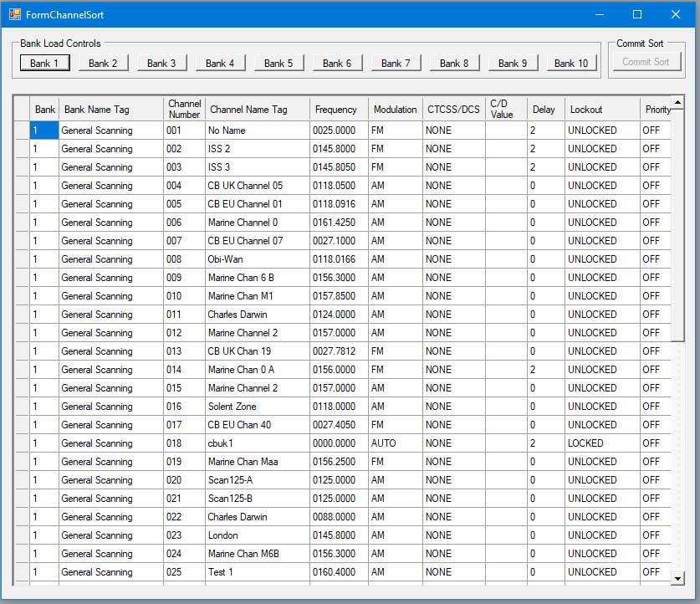The width and height of the screenshot is (700, 604).
Task: Select the 'Obi-Wan' channel cell
Action: click(257, 259)
